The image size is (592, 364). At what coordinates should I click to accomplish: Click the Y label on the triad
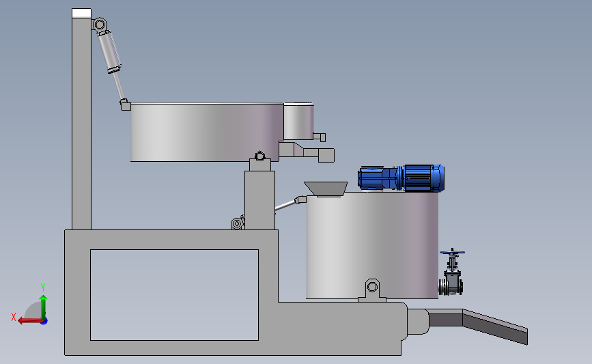43,288
